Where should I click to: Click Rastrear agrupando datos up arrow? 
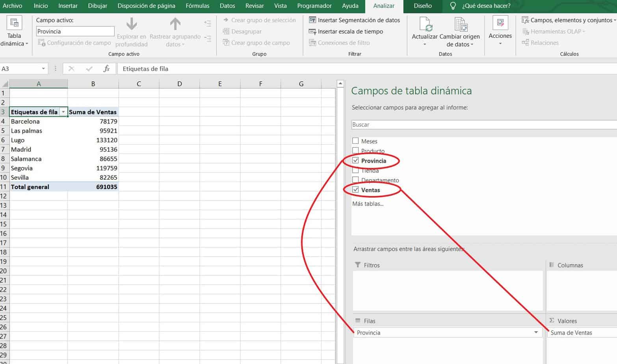[175, 24]
